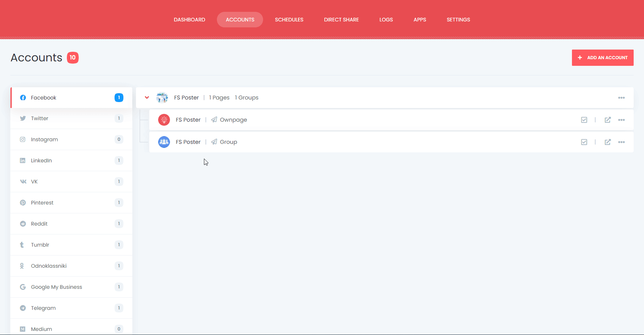Click Add an Account button
The height and width of the screenshot is (335, 644).
[603, 58]
